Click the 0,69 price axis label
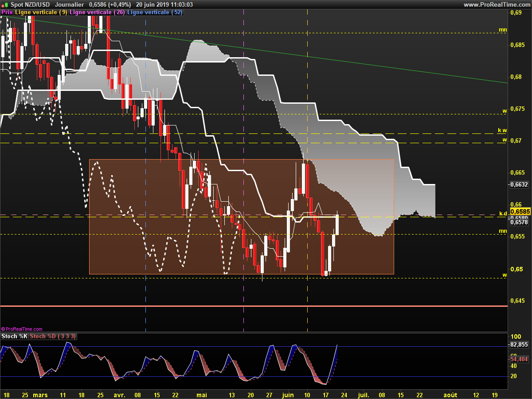Image resolution: width=532 pixels, height=399 pixels. tap(516, 13)
